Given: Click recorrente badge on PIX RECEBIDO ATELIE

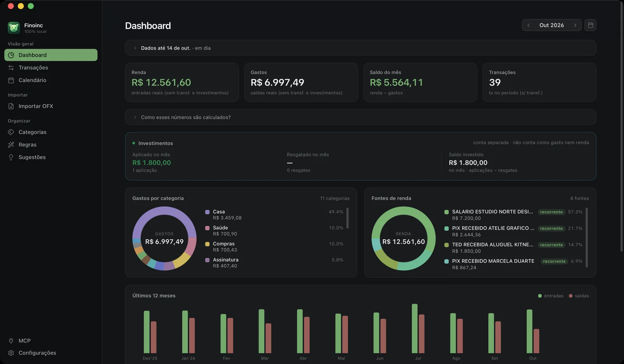Looking at the screenshot, I should click(551, 228).
